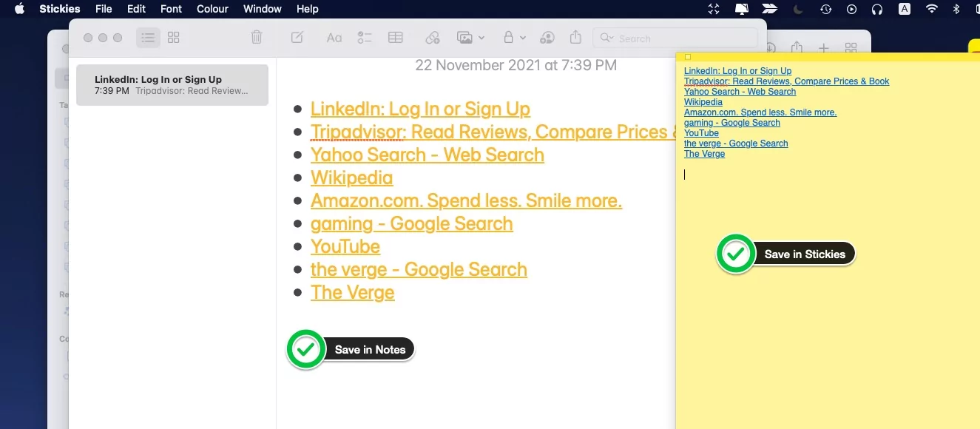Click The Verge link in Stickies note

704,154
